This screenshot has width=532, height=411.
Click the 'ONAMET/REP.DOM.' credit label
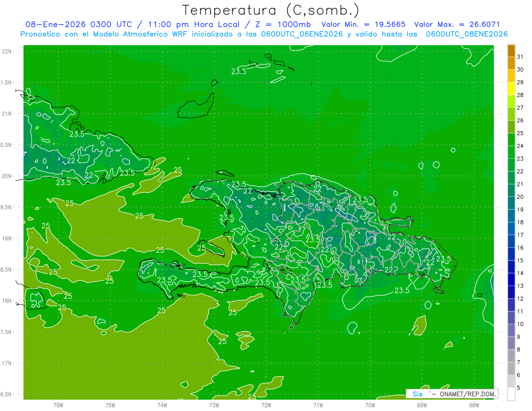[x=467, y=394]
